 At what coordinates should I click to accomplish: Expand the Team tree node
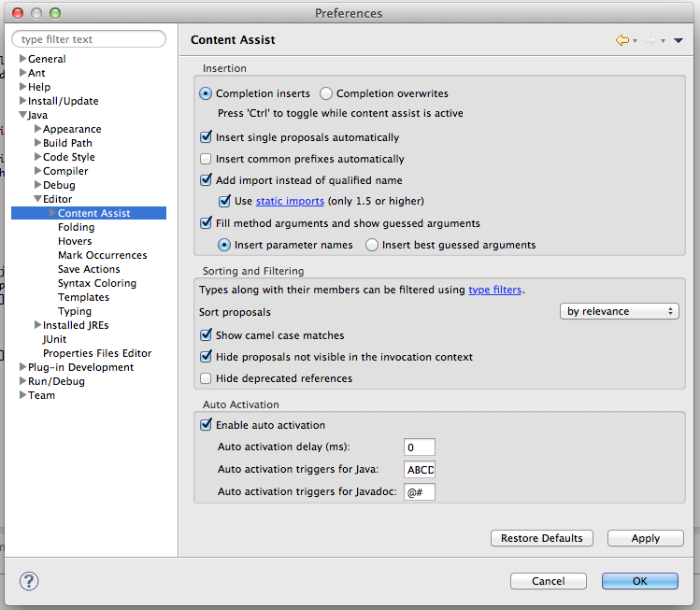[22, 394]
